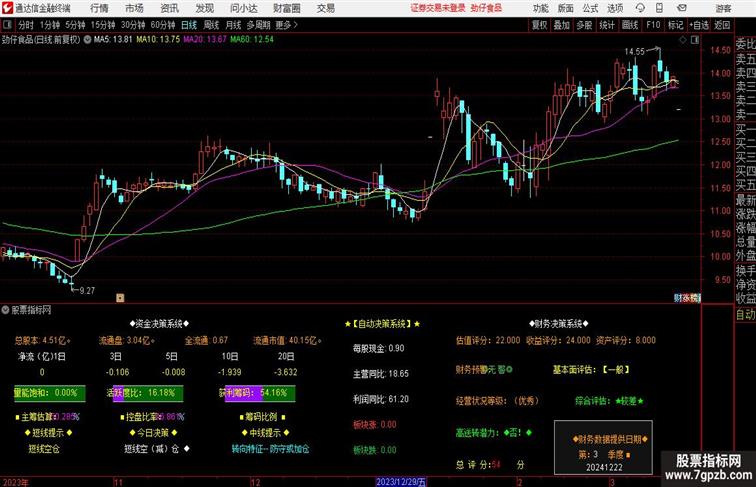
Task: Switch to the 分时 period tab
Action: coord(26,25)
